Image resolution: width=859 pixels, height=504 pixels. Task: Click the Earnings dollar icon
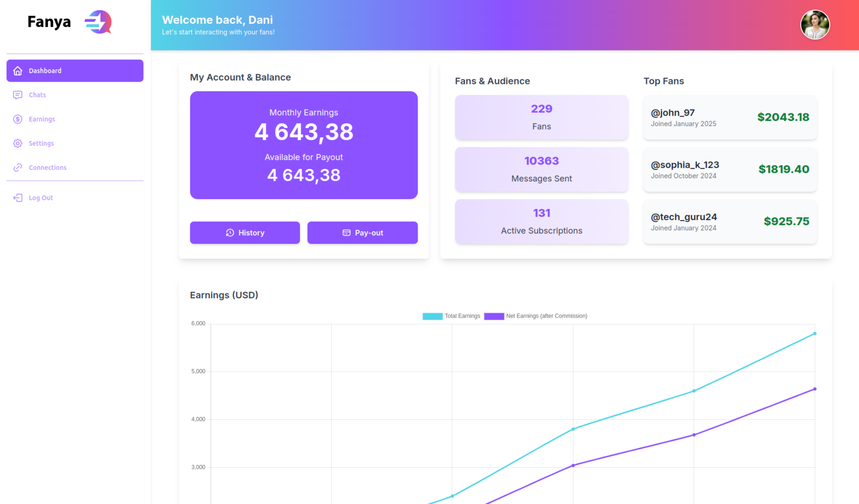18,119
